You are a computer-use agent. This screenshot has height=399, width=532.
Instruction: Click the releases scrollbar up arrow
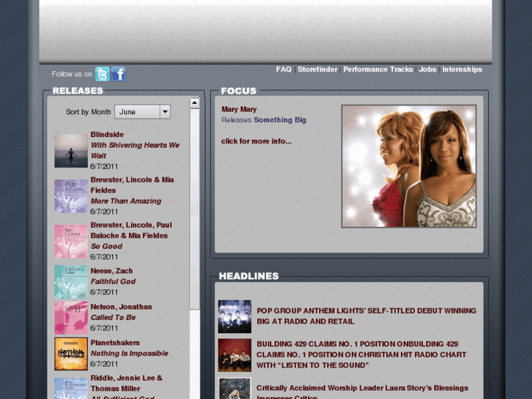(195, 102)
